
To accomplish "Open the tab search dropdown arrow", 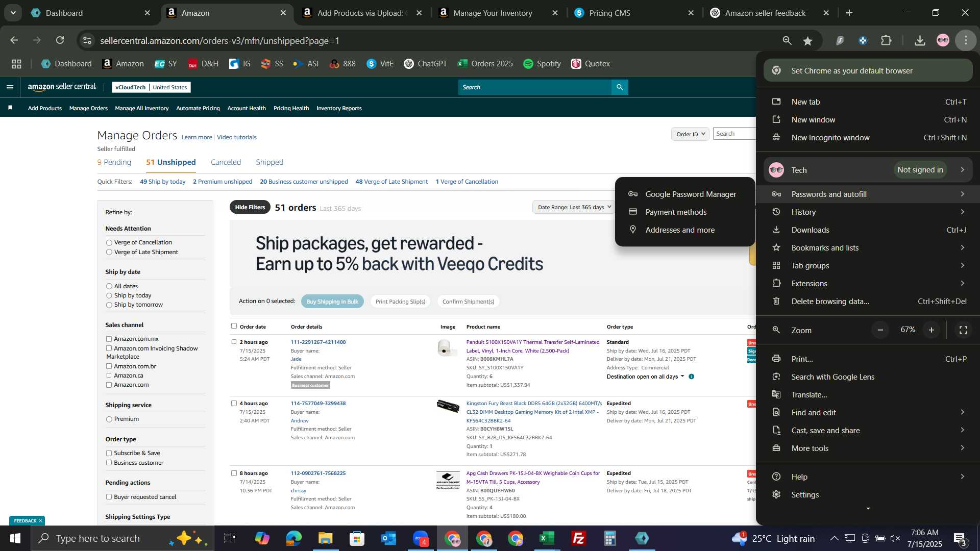I will [x=13, y=13].
